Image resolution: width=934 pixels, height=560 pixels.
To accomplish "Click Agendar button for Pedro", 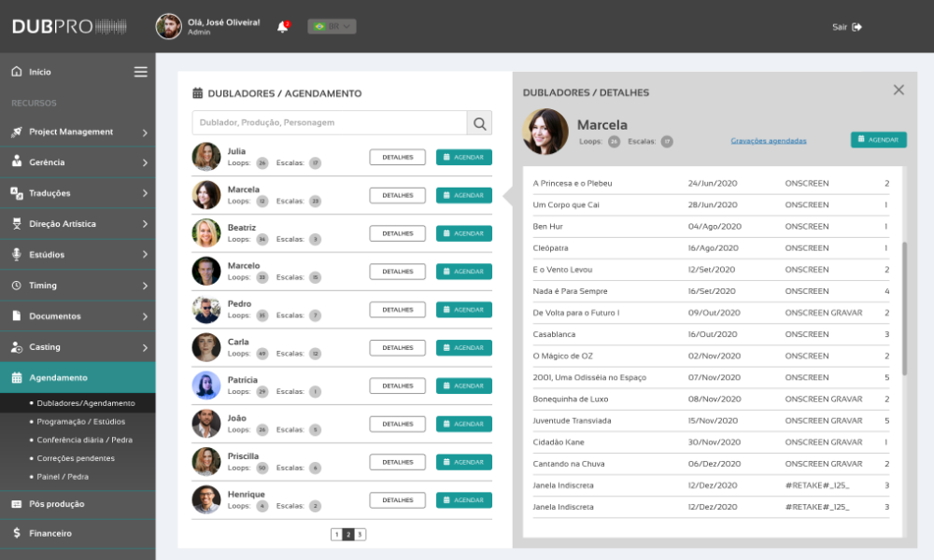I will pos(463,310).
